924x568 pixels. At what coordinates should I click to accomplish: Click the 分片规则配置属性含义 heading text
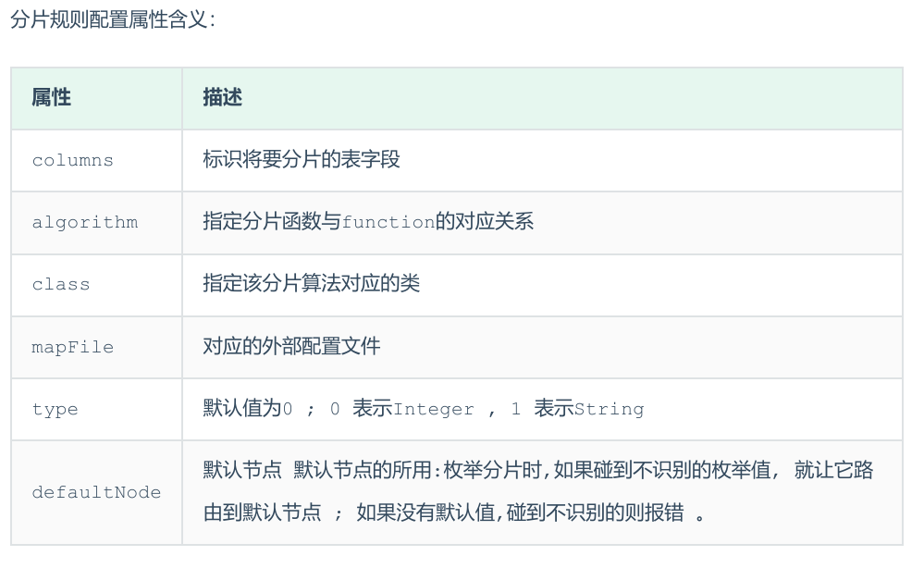112,19
